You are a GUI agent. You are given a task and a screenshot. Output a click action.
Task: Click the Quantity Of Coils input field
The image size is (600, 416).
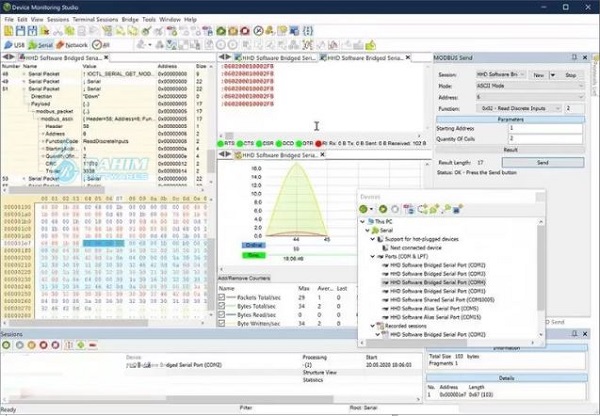tap(545, 139)
